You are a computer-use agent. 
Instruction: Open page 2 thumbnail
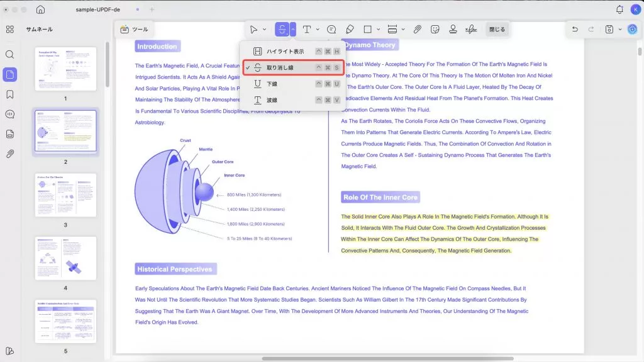click(x=65, y=131)
